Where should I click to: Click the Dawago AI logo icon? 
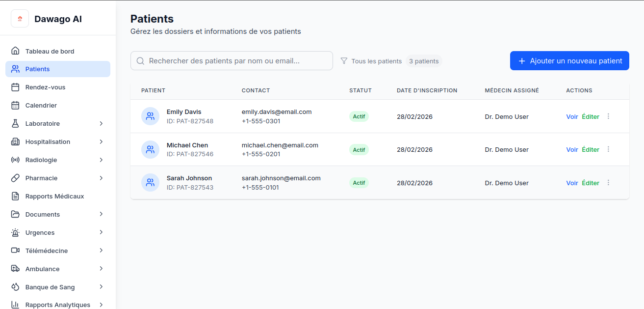[20, 19]
